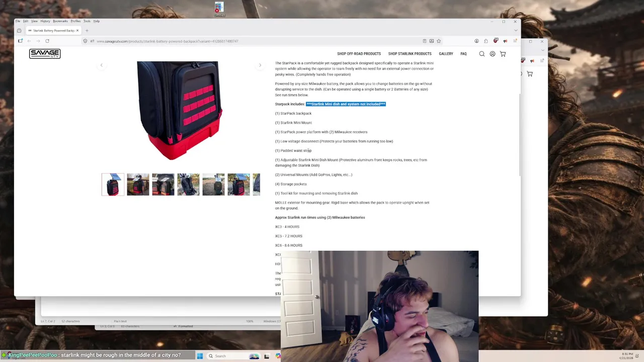Open the shopping cart icon
This screenshot has height=362, width=644.
click(x=503, y=54)
